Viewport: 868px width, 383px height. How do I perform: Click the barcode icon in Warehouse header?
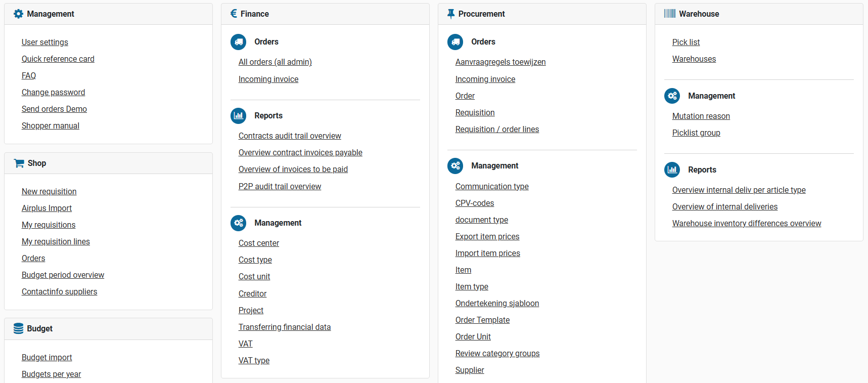[669, 14]
